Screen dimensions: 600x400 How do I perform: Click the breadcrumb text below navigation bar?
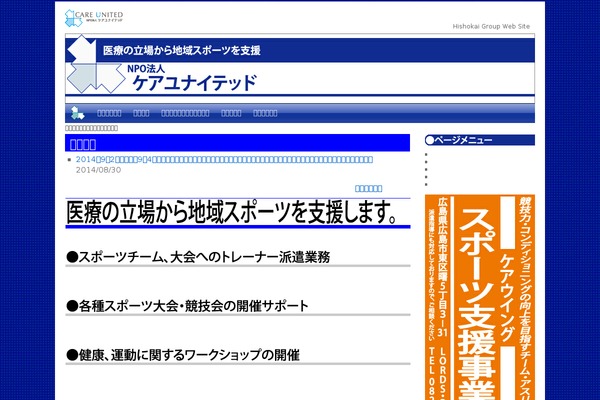point(91,128)
